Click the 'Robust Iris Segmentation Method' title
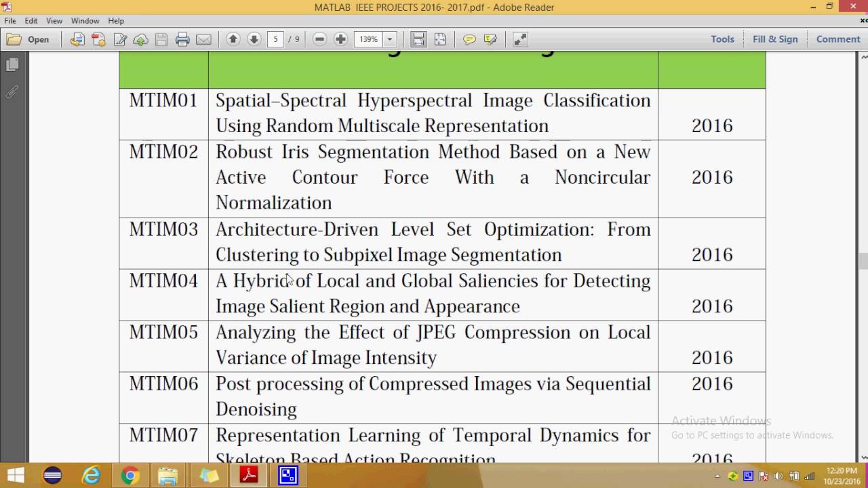This screenshot has height=488, width=868. point(356,152)
